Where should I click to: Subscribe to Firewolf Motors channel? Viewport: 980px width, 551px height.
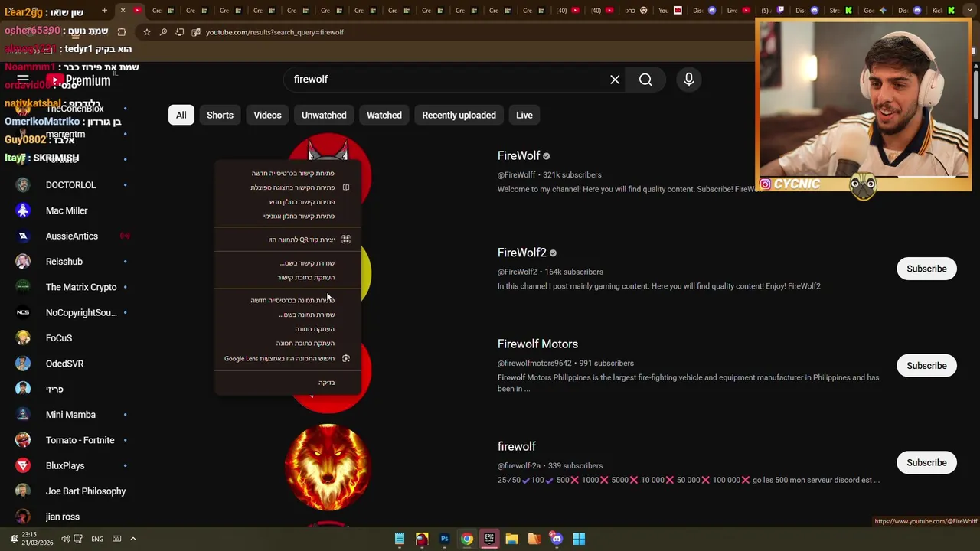coord(926,366)
